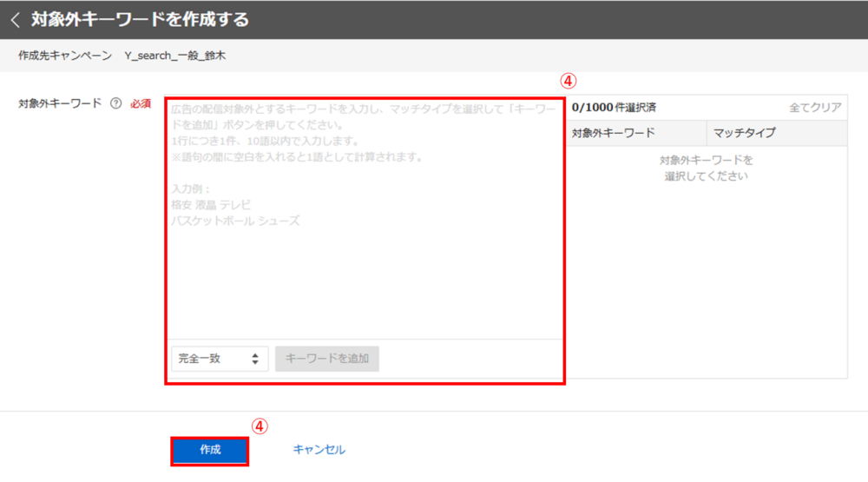This screenshot has height=482, width=868.
Task: Click 全てクリア to clear selected keywords
Action: [x=815, y=108]
